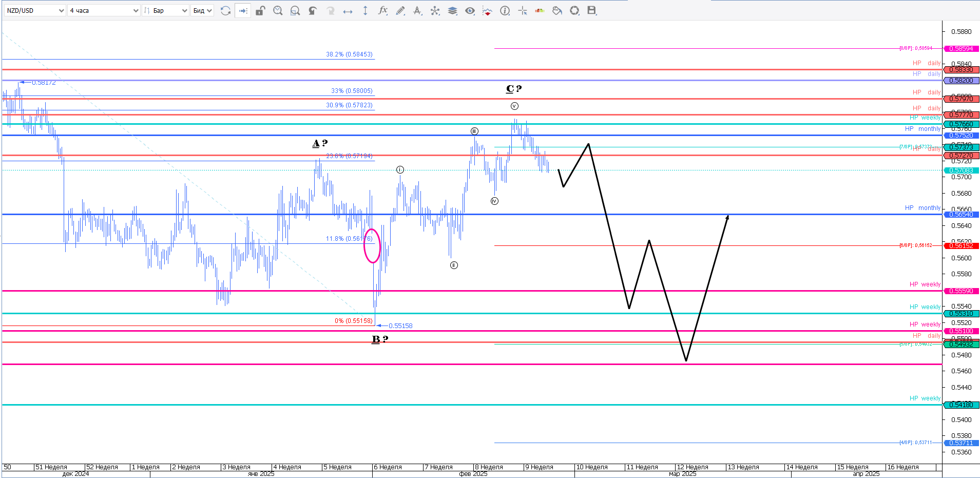
Task: Select the 'C ?' wave label
Action: [514, 89]
